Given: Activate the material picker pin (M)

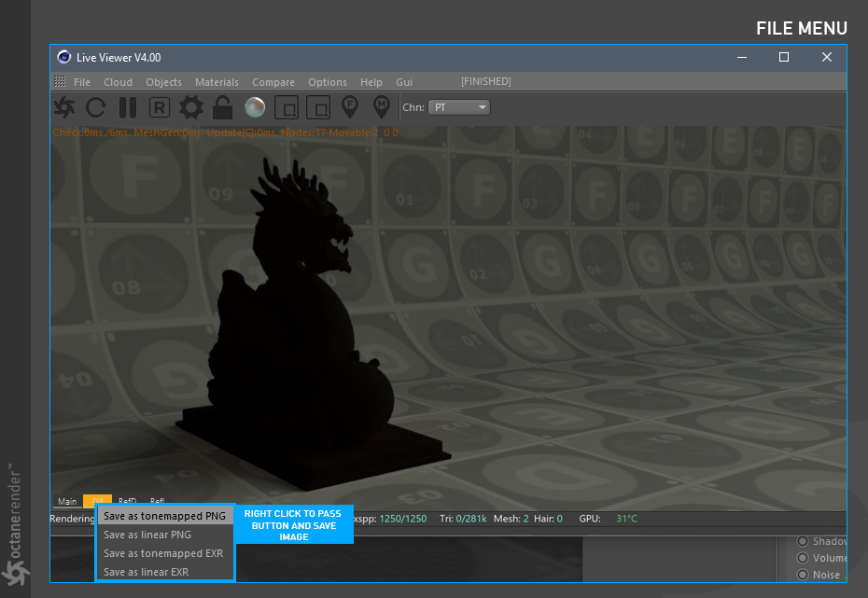Looking at the screenshot, I should point(382,107).
